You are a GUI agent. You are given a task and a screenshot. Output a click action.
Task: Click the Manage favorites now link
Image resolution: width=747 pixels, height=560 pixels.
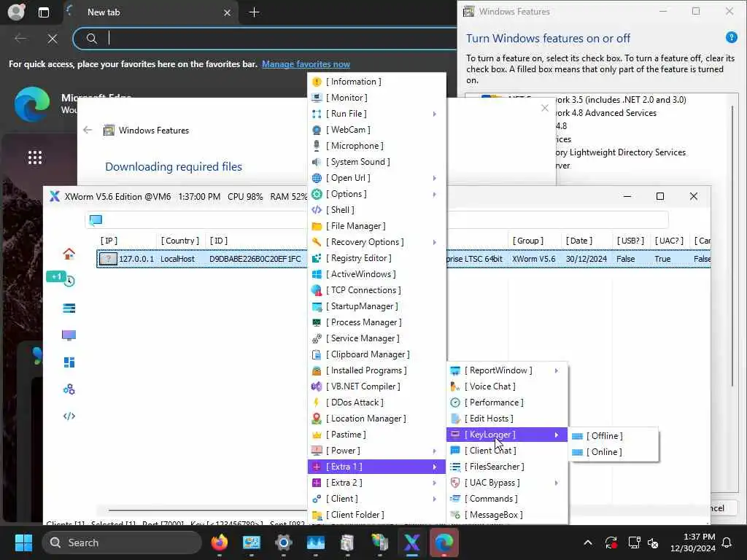[306, 64]
